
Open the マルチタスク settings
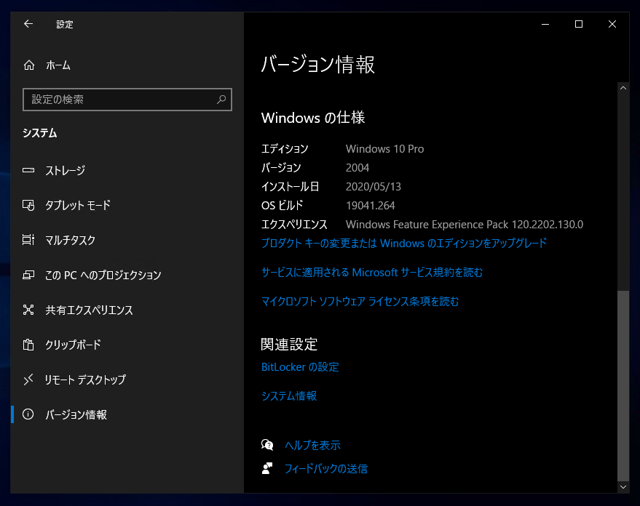[x=70, y=240]
